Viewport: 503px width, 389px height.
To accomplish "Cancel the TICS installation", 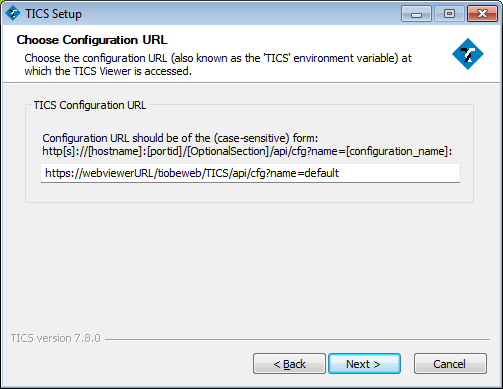I will pyautogui.click(x=450, y=364).
